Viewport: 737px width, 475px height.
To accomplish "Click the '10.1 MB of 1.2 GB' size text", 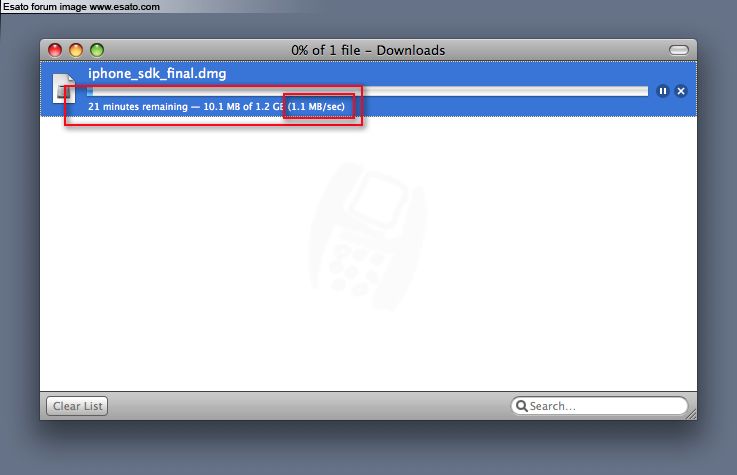I will [x=243, y=107].
